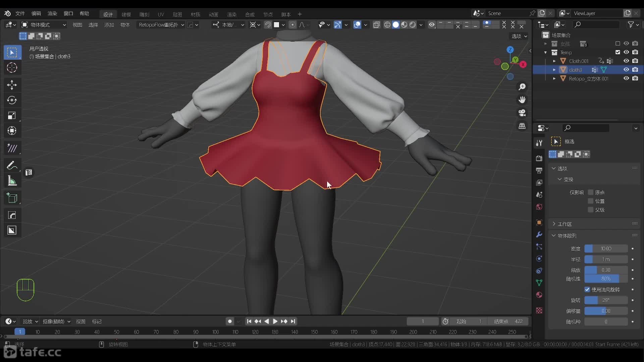This screenshot has height=362, width=644.
Task: Switch to UV workspace tab
Action: (x=161, y=14)
